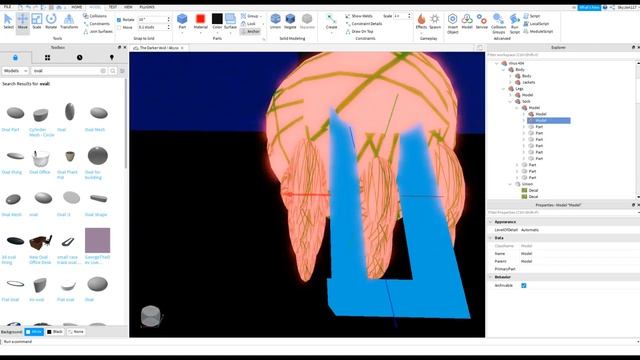Image resolution: width=640 pixels, height=360 pixels.
Task: Switch to the HOME ribbon tab
Action: point(76,7)
